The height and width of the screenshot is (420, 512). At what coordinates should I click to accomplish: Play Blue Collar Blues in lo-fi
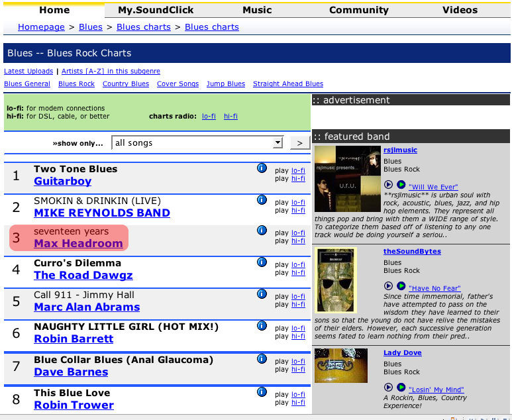pyautogui.click(x=298, y=361)
